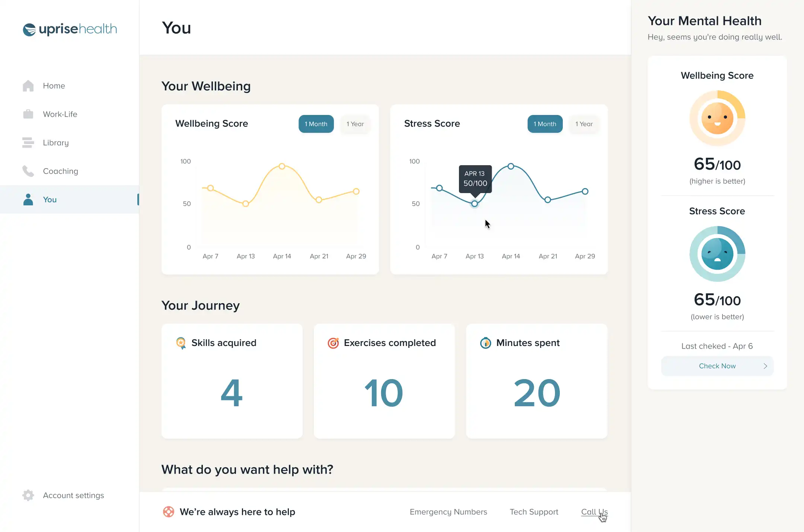Image resolution: width=804 pixels, height=532 pixels.
Task: Click the Emergency Numbers link
Action: tap(448, 512)
